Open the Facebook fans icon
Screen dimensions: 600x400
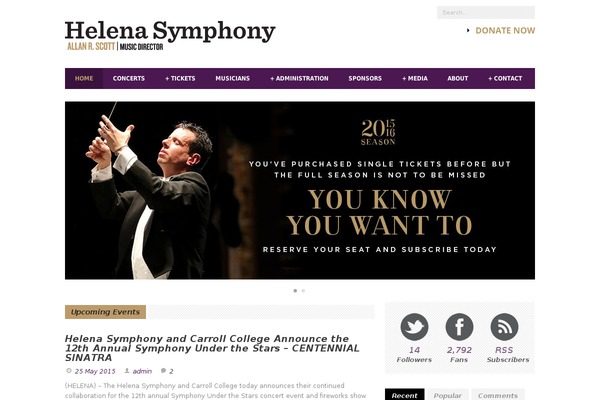459,327
